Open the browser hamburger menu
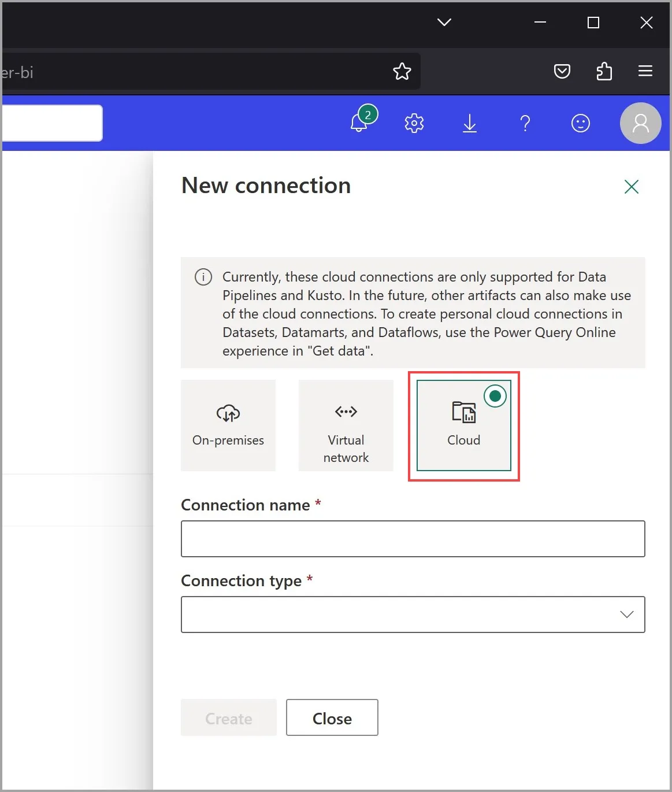This screenshot has height=792, width=672. (645, 71)
